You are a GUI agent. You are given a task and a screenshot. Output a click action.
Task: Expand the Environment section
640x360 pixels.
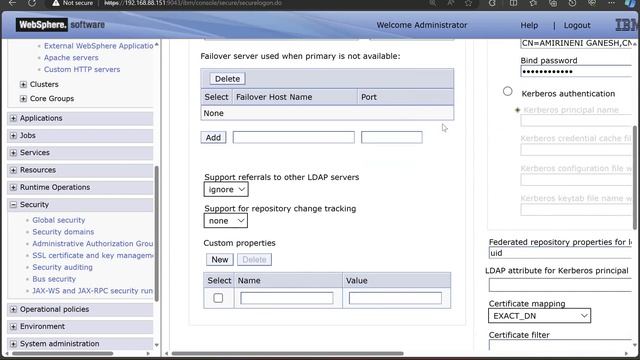(x=13, y=327)
